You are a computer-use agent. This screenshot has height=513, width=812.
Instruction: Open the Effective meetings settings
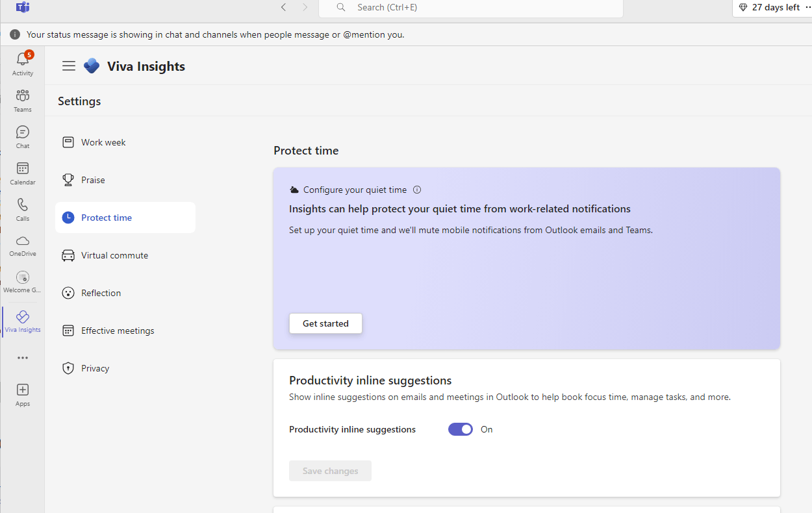click(118, 331)
